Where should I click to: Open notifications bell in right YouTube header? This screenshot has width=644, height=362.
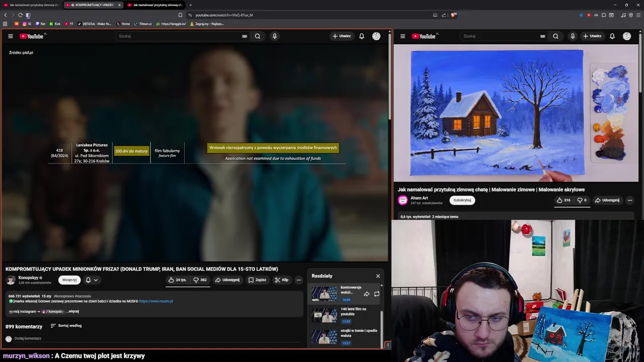coord(612,36)
